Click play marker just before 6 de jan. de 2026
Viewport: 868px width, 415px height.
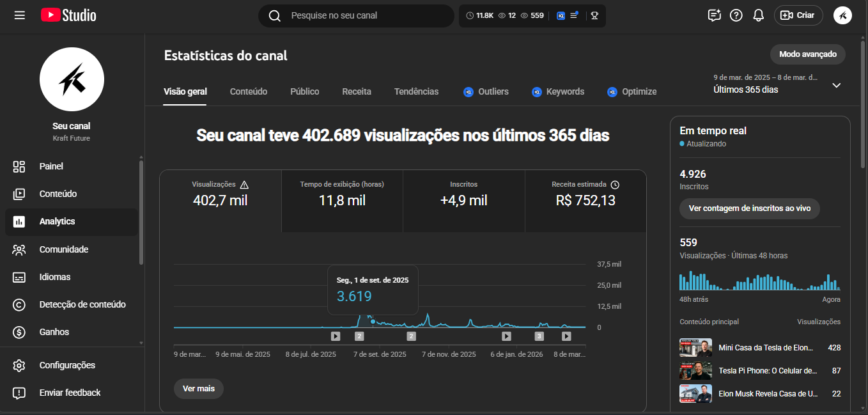[x=506, y=336]
